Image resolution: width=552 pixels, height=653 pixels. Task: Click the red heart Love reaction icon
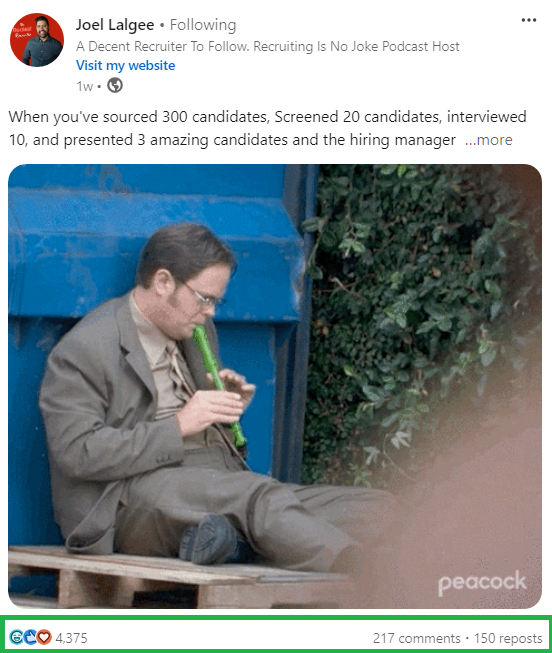(x=44, y=637)
